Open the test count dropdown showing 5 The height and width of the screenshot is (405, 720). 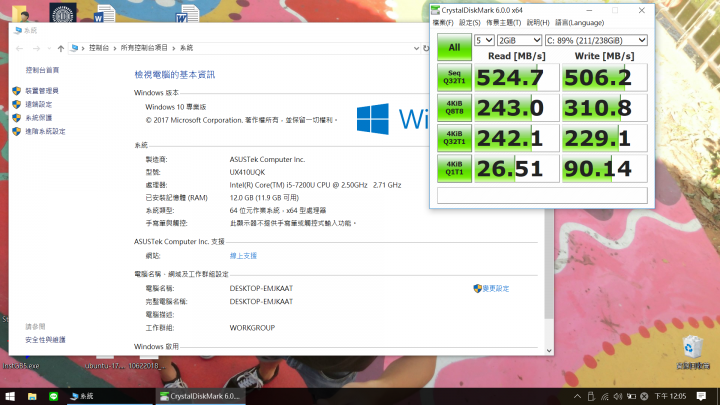tap(484, 40)
